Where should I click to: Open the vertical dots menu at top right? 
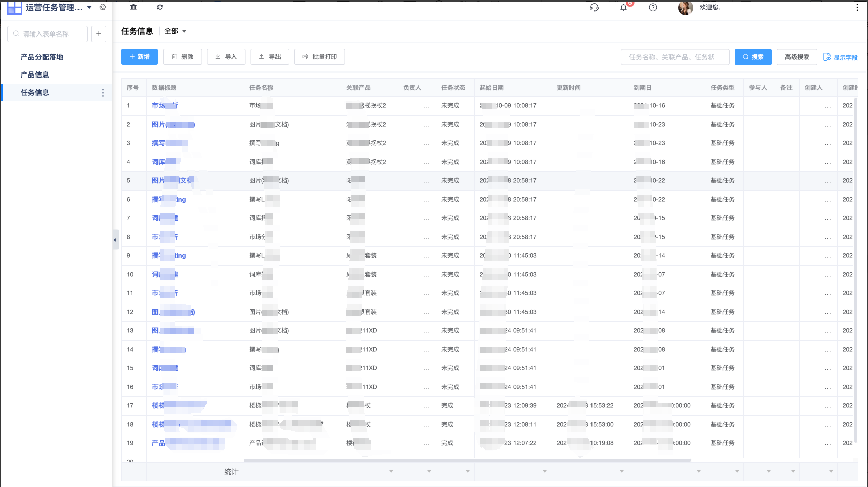tap(857, 7)
